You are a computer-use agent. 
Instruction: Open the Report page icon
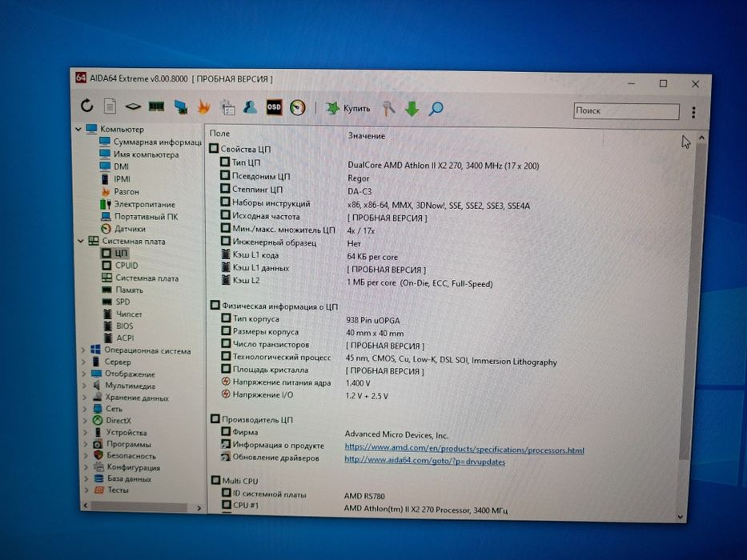tap(110, 106)
